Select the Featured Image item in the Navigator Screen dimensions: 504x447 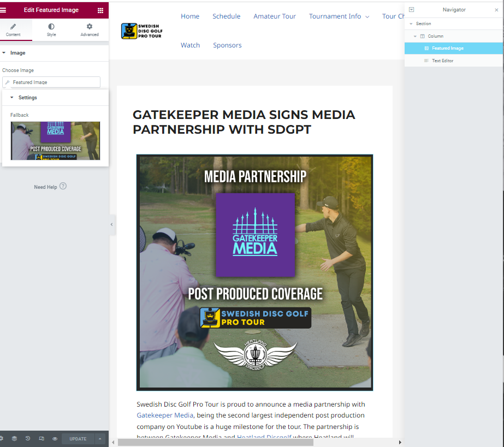click(x=454, y=48)
